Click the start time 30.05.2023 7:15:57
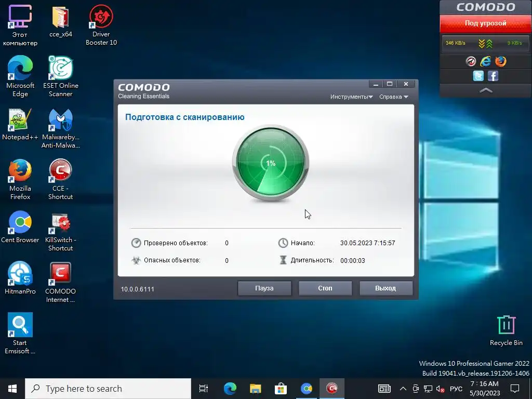The image size is (532, 399). click(x=367, y=243)
